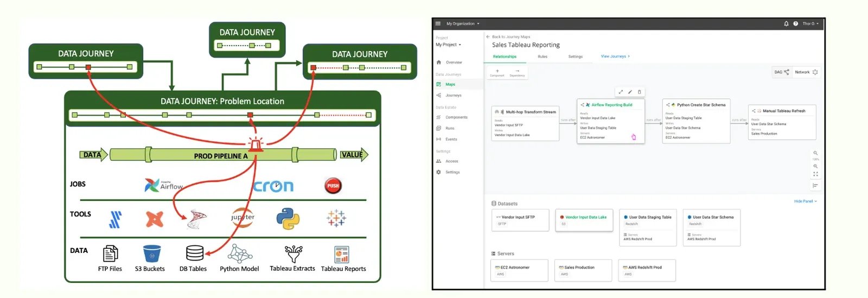Image resolution: width=868 pixels, height=298 pixels.
Task: Select the Manual Tableau Refresh node
Action: click(782, 122)
